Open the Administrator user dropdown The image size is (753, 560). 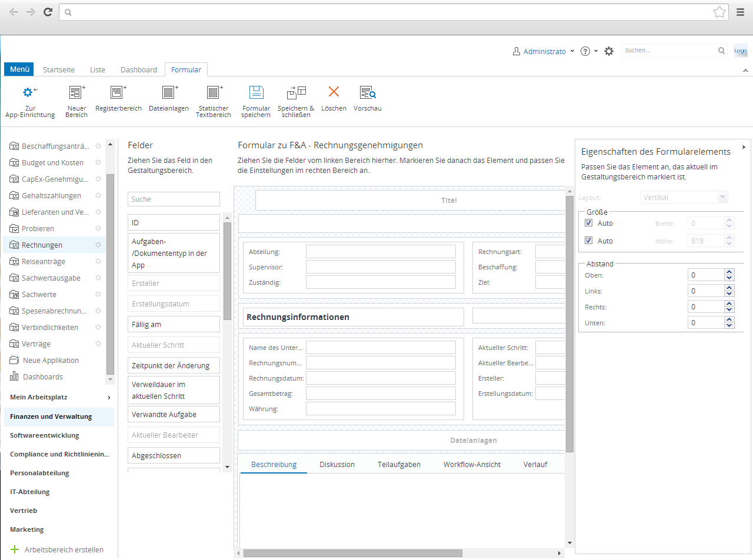(544, 51)
